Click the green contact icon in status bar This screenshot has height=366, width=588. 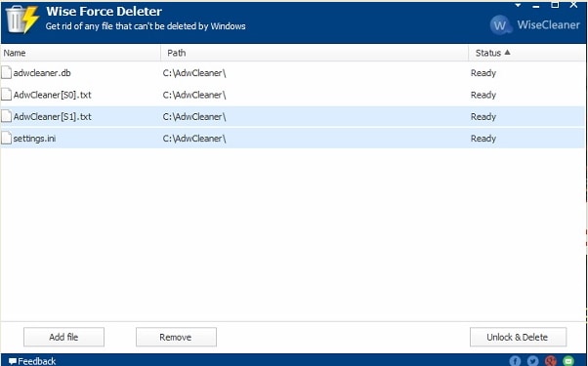point(568,361)
